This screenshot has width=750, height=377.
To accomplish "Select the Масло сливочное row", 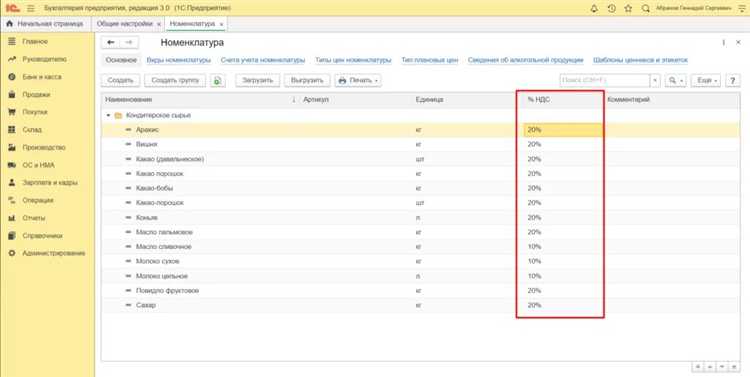I will coord(420,247).
